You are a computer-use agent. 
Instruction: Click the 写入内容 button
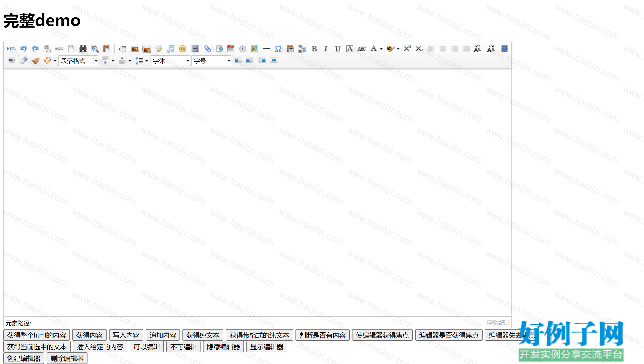pos(126,335)
